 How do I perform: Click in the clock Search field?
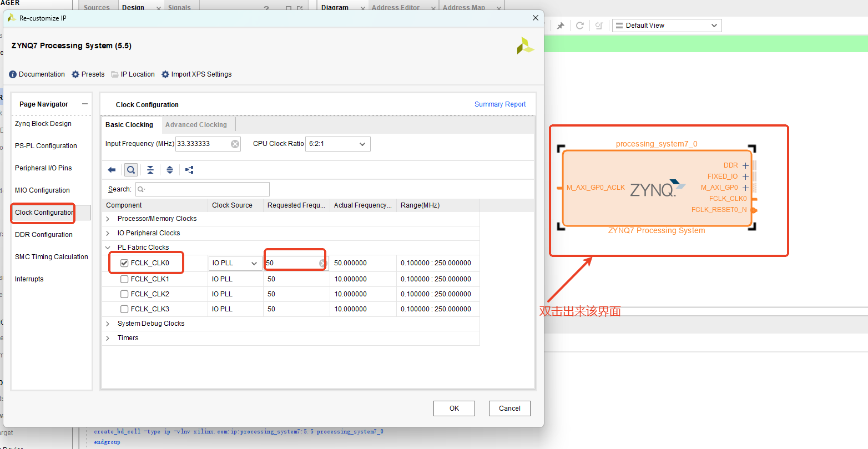click(x=203, y=189)
